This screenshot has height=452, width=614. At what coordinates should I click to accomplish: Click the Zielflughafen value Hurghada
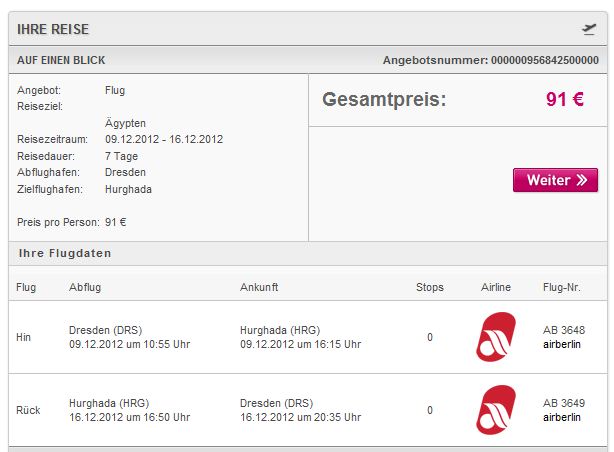[x=128, y=189]
